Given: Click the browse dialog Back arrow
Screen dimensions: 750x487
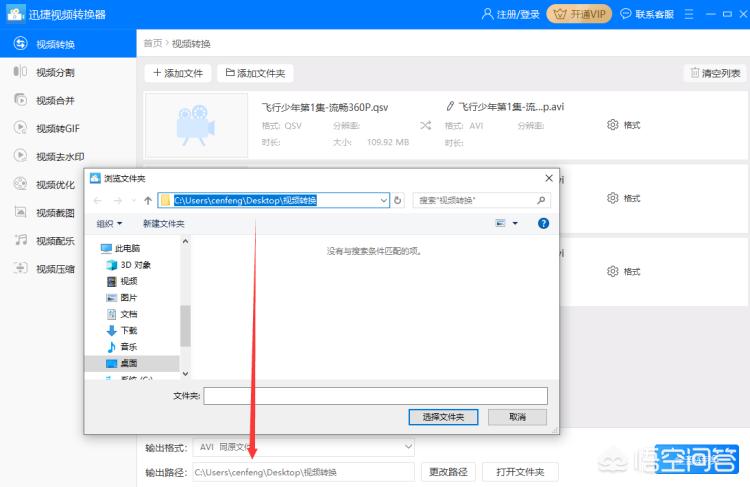Looking at the screenshot, I should point(98,200).
